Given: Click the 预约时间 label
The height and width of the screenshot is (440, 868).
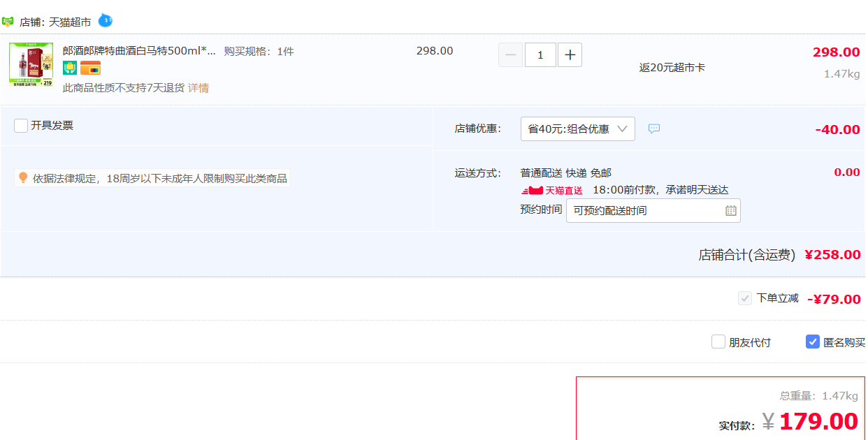Looking at the screenshot, I should [x=541, y=210].
